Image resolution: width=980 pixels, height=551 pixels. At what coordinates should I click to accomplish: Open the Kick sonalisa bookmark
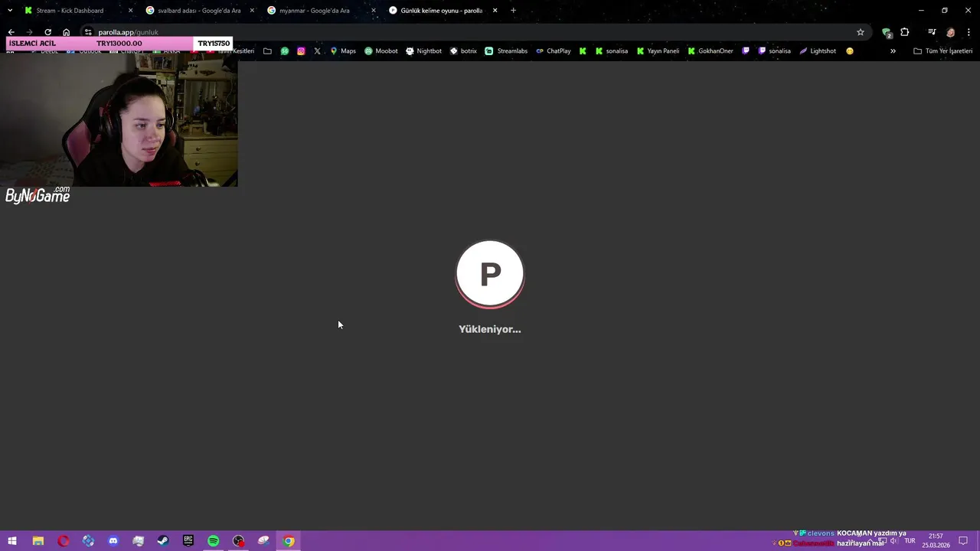(x=612, y=51)
